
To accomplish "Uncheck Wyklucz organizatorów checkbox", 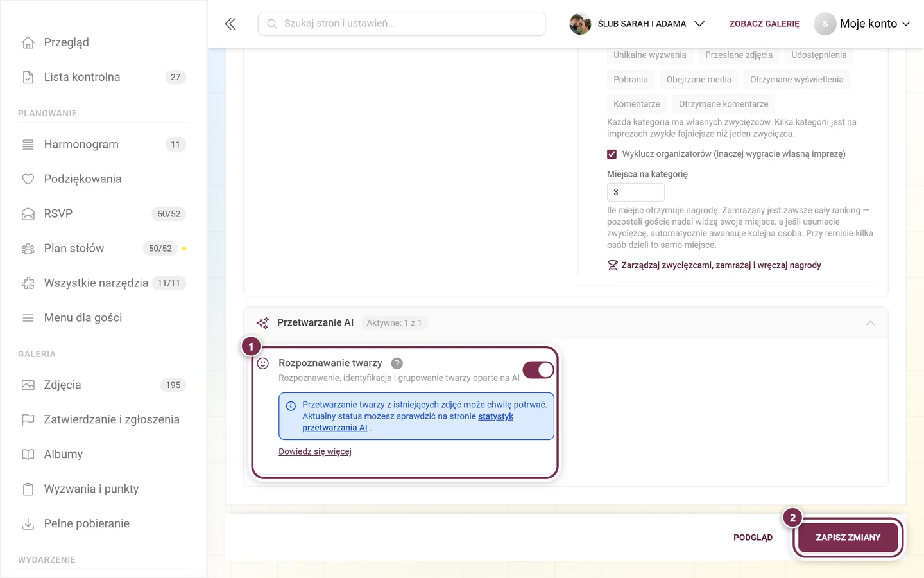I will pos(612,154).
